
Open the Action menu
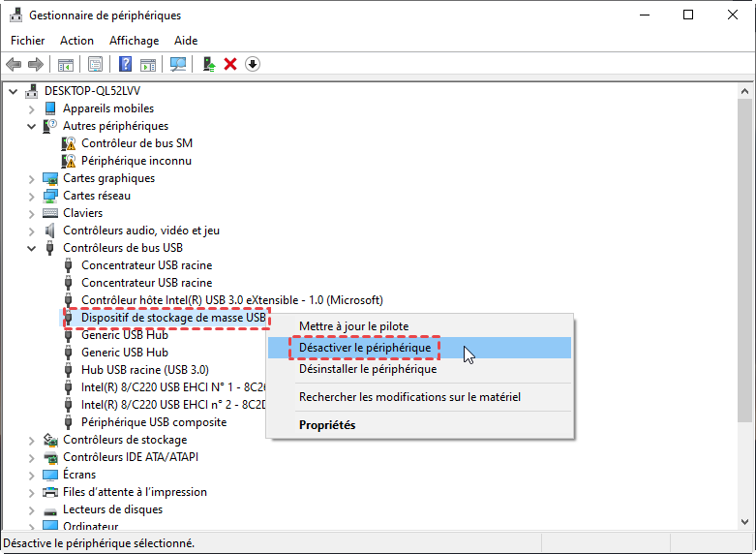coord(76,41)
